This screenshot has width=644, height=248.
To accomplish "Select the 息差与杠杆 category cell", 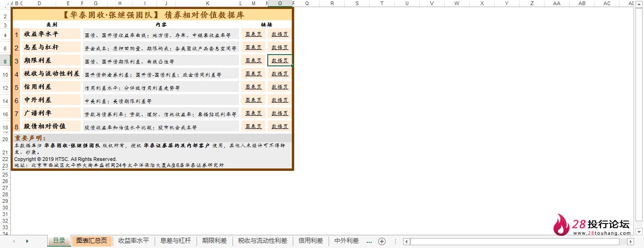I will (51, 47).
